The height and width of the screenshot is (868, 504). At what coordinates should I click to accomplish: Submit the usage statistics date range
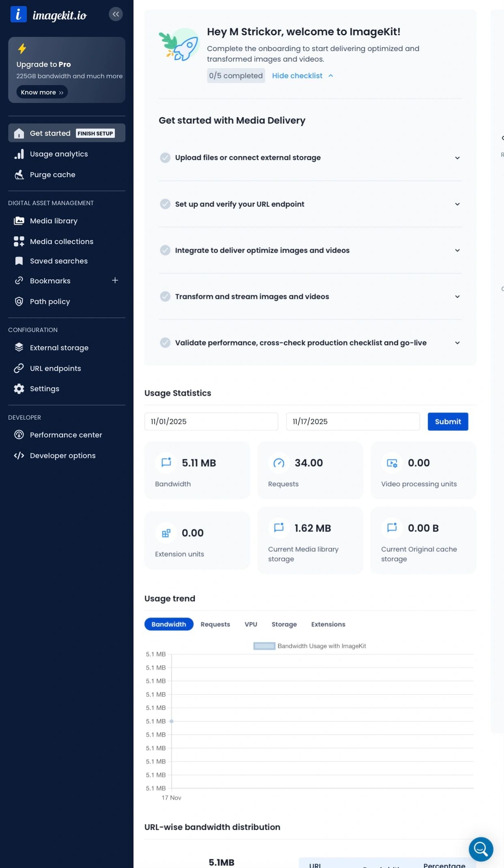click(x=448, y=422)
